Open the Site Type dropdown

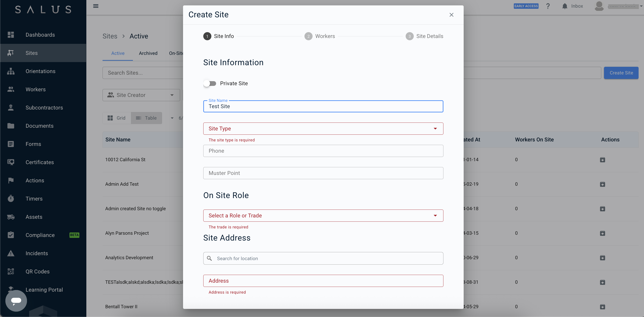click(323, 129)
